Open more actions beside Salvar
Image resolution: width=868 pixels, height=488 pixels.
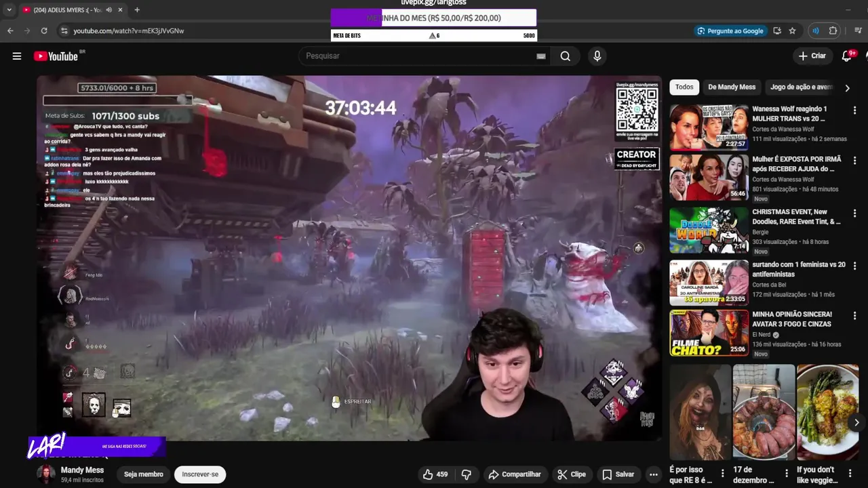[653, 474]
